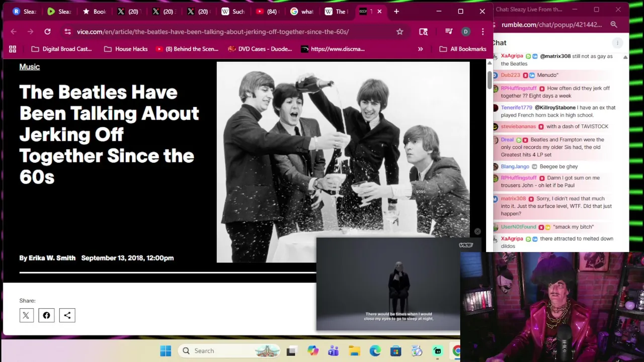Close the floating video player
The height and width of the screenshot is (362, 644).
click(x=477, y=232)
